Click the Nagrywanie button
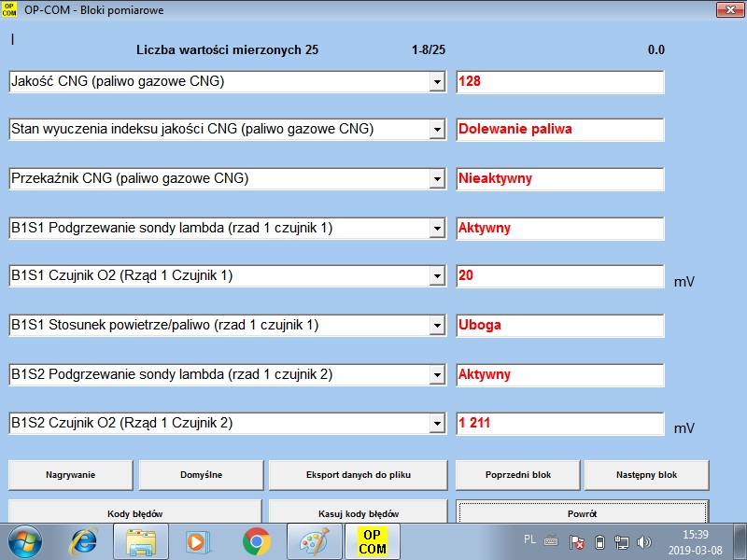This screenshot has height=560, width=747. point(71,475)
